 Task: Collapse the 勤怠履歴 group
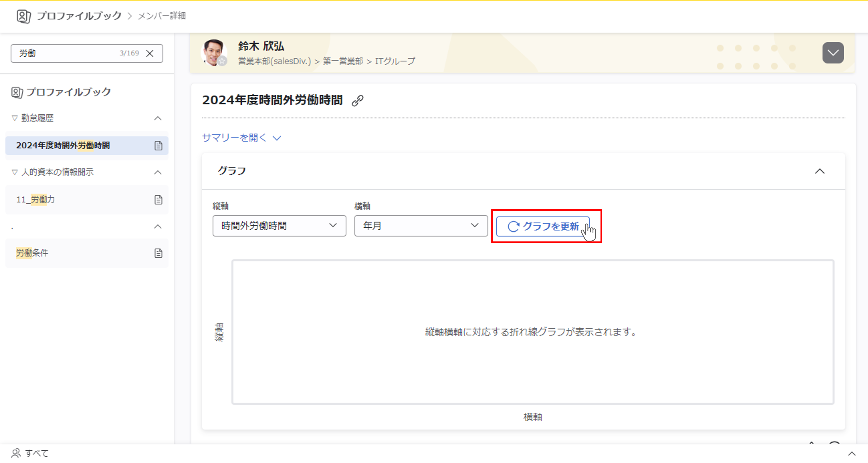tap(158, 118)
